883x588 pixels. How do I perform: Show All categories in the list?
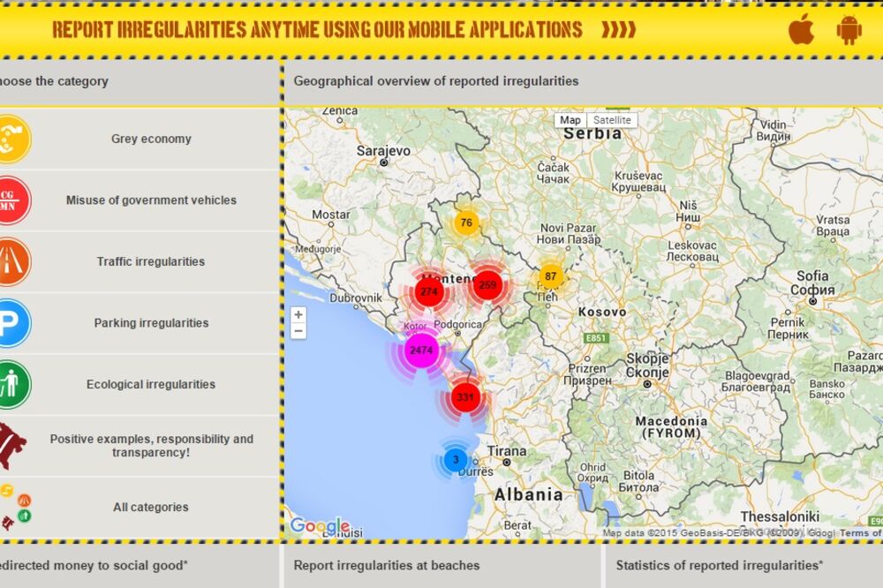pyautogui.click(x=150, y=508)
